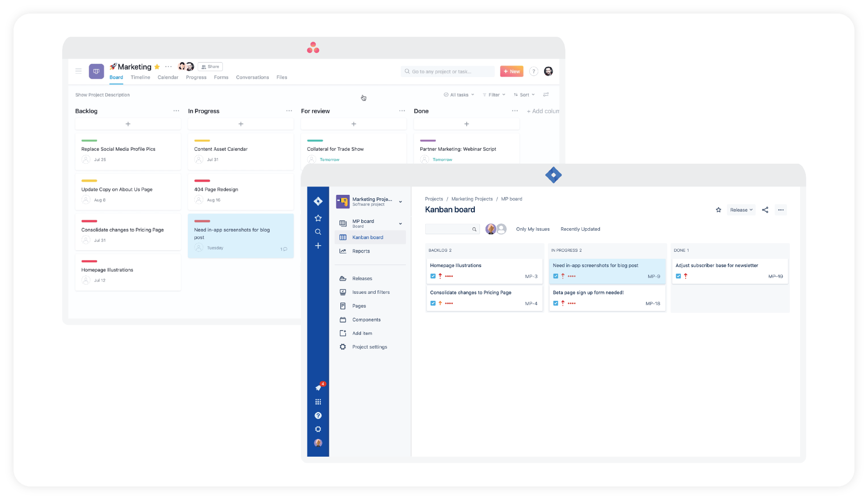Viewport: 868px width, 500px height.
Task: Click the share icon on Kanban board
Action: coord(765,210)
